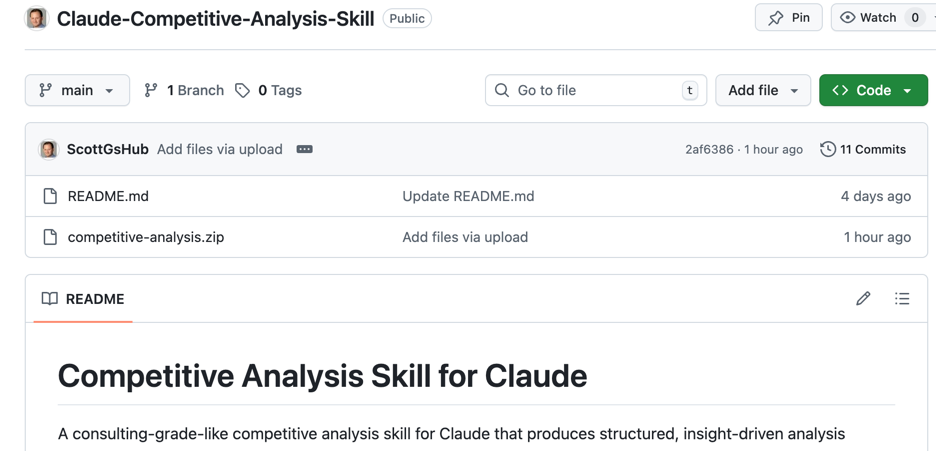This screenshot has height=451, width=936.
Task: Open commit hash 2af6386
Action: (x=709, y=149)
